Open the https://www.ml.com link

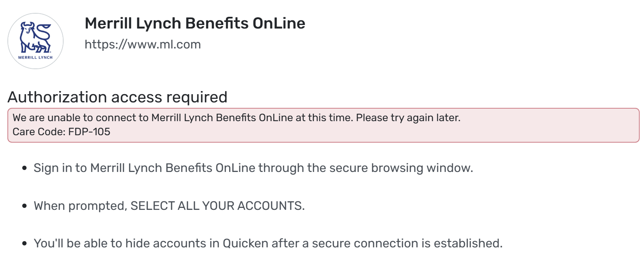point(142,45)
